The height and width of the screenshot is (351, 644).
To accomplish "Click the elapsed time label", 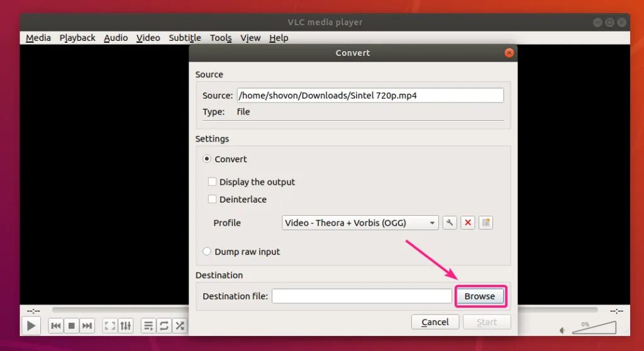I will [x=33, y=311].
